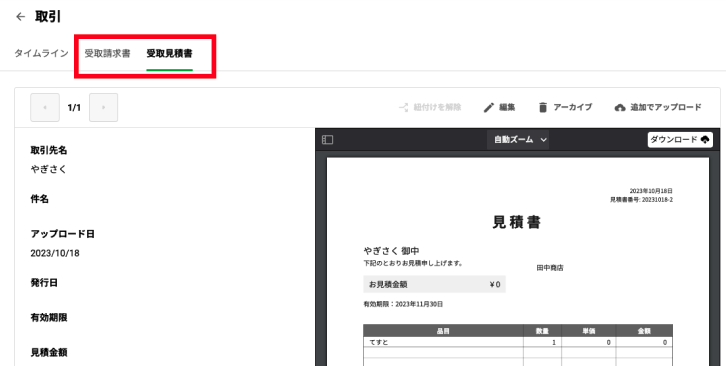
Task: Click the 有効期限：2023年11月30日 line
Action: (x=403, y=304)
